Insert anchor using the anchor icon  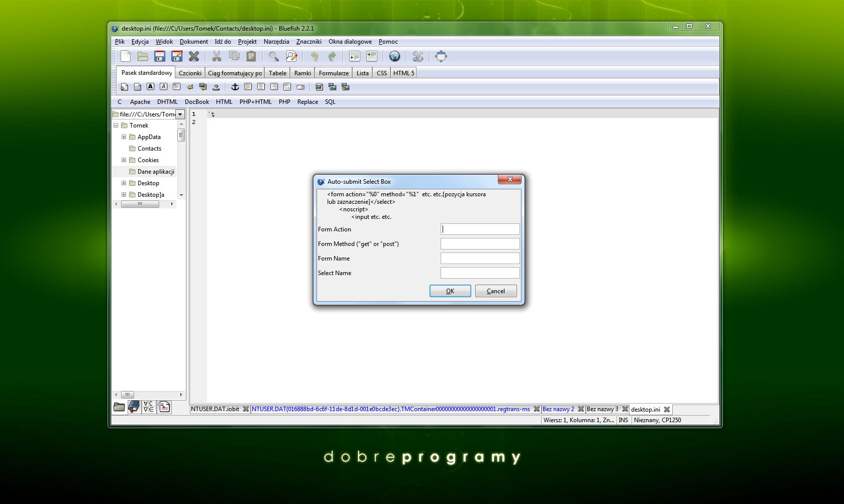pyautogui.click(x=235, y=87)
